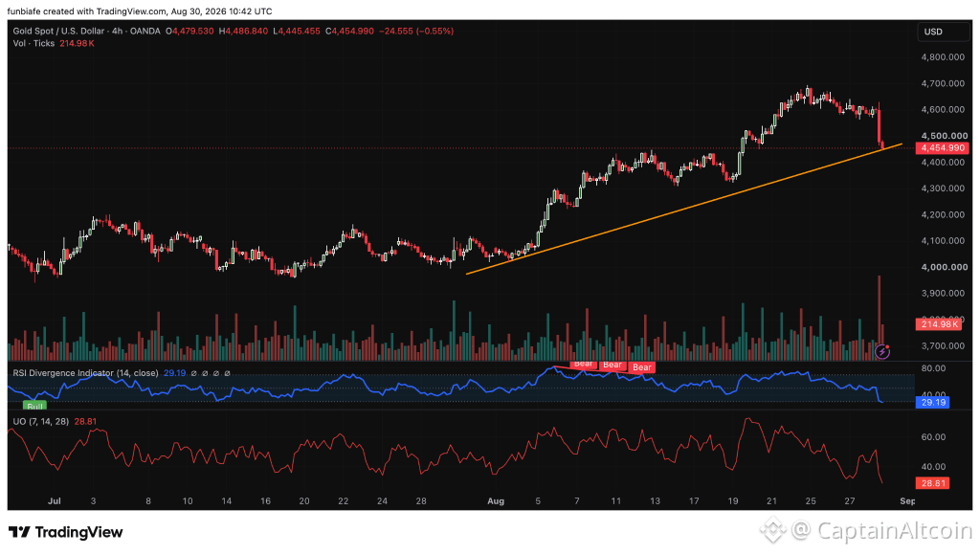The image size is (980, 554).
Task: Click the 4,600.000 price axis label
Action: coord(943,109)
